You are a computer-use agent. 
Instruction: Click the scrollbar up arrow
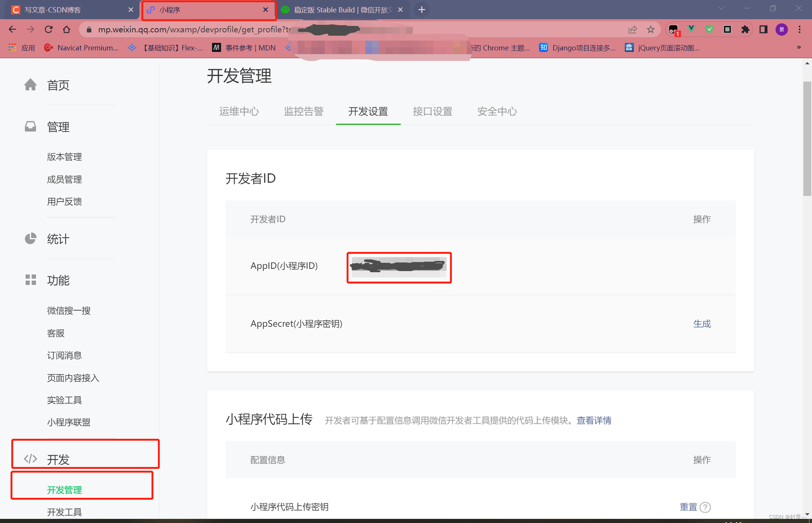(x=807, y=64)
